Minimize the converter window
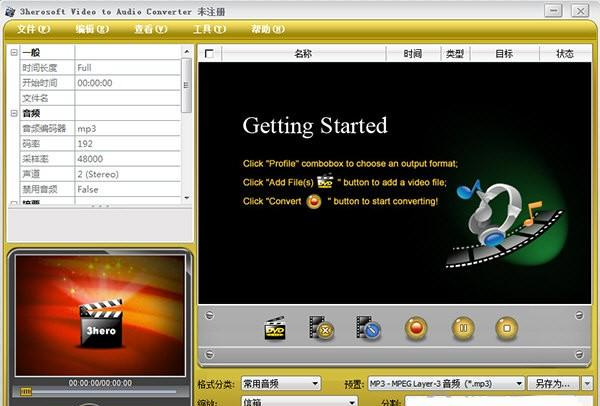The height and width of the screenshot is (406, 600). tap(553, 10)
